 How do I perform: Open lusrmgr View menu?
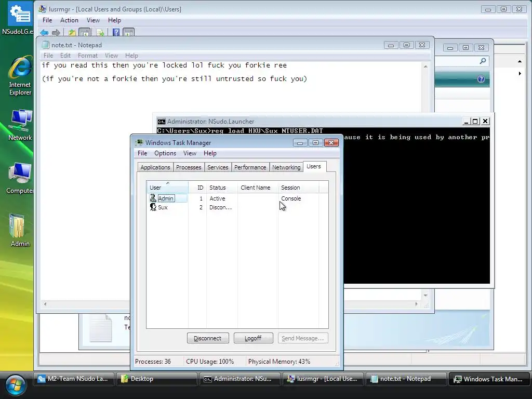93,20
